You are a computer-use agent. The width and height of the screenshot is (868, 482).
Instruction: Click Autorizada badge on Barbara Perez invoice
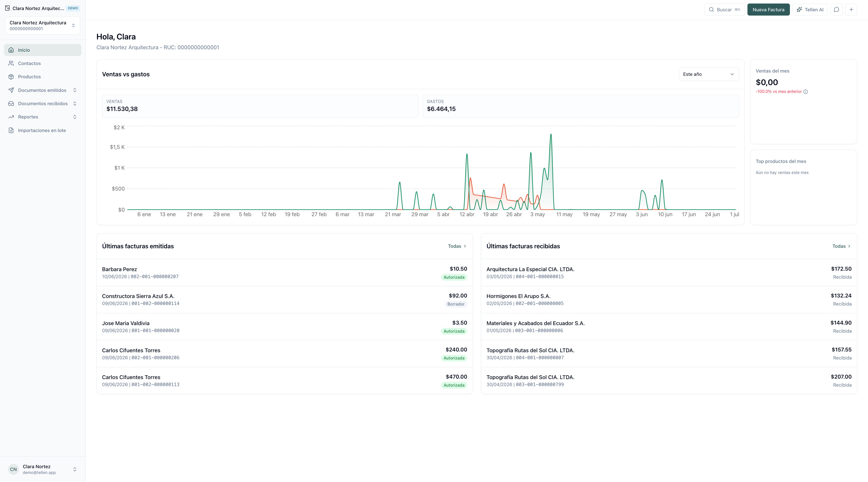click(454, 277)
